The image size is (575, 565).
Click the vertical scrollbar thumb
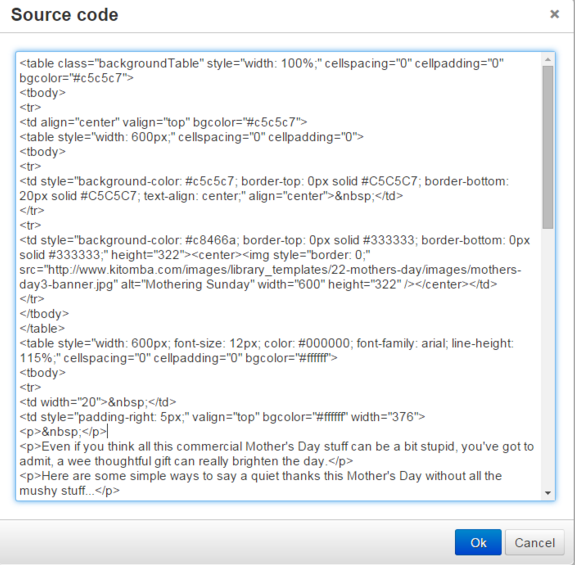pos(548,147)
